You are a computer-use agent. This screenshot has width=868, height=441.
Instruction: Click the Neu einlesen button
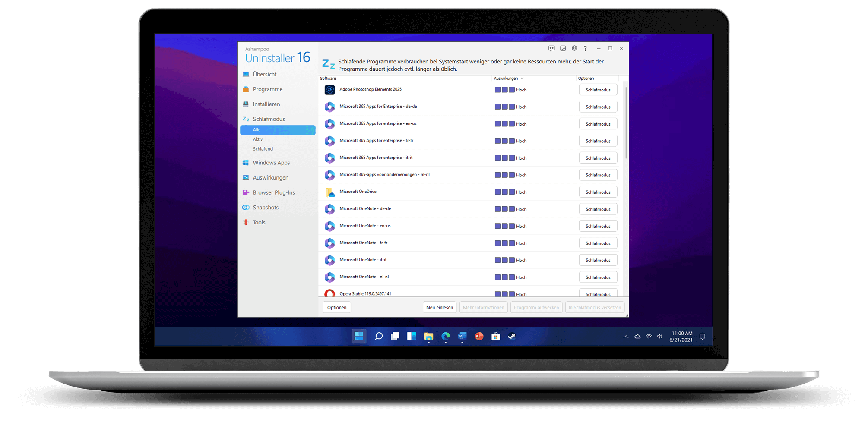tap(439, 307)
